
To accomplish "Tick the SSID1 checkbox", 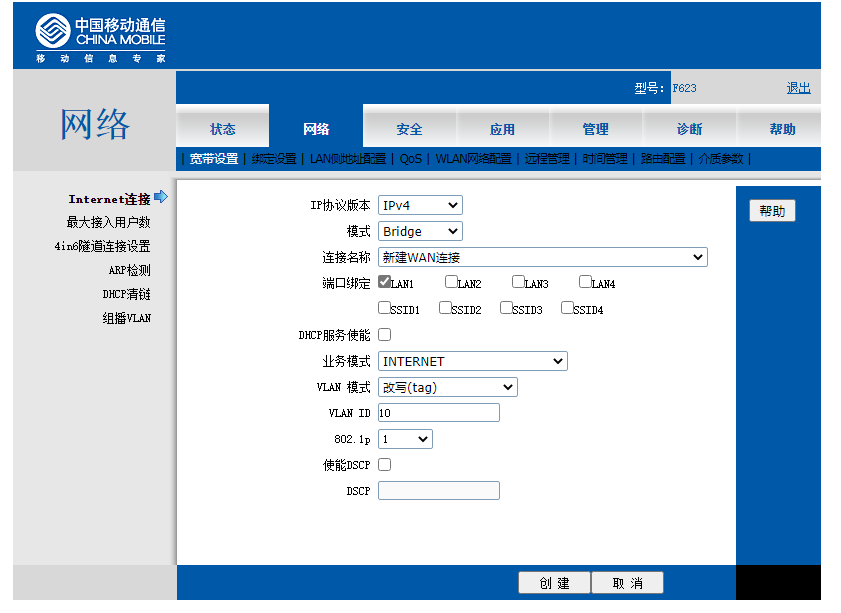I will coord(385,309).
